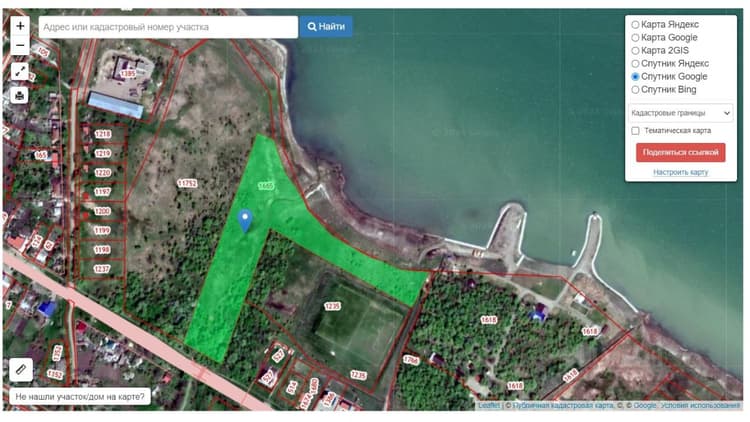Open the Настроить карту link
Image resolution: width=750 pixels, height=422 pixels.
(x=681, y=172)
